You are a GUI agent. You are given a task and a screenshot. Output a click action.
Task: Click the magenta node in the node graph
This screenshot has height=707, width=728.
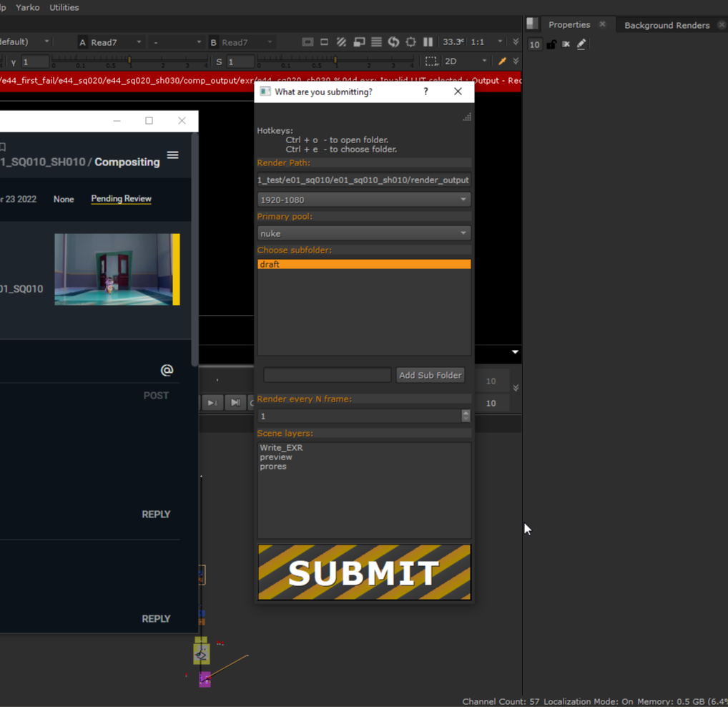point(205,679)
